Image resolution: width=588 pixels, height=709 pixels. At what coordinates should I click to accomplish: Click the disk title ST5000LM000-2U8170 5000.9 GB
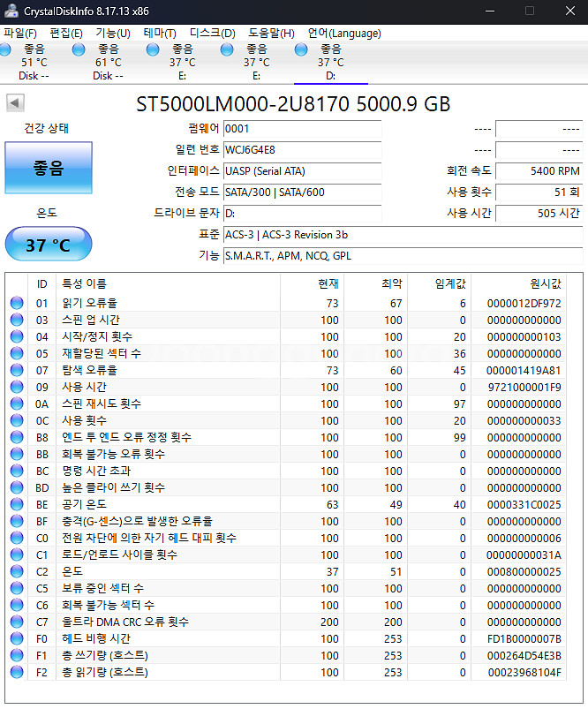(293, 104)
